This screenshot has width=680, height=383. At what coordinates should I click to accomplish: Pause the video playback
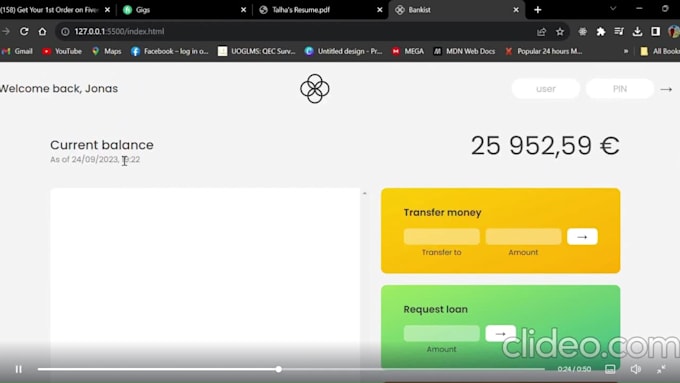[x=18, y=369]
